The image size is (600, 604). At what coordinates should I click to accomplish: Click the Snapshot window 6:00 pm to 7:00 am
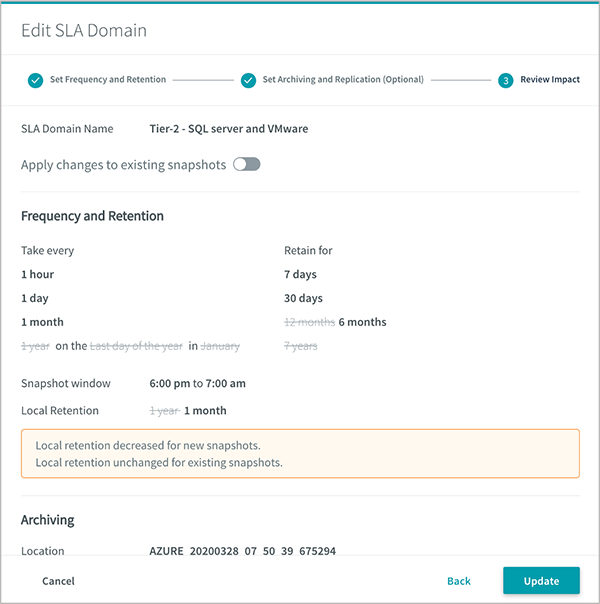(x=198, y=383)
